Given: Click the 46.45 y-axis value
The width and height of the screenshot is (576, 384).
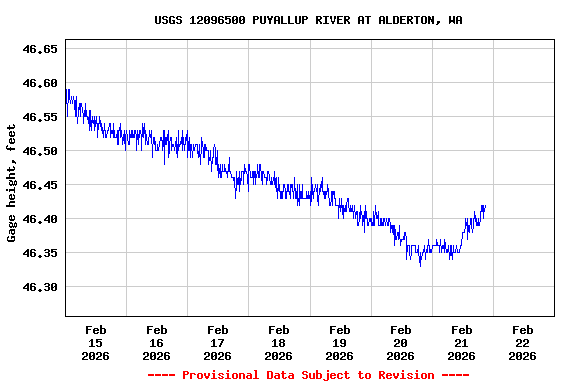Looking at the screenshot, I should [x=40, y=185].
